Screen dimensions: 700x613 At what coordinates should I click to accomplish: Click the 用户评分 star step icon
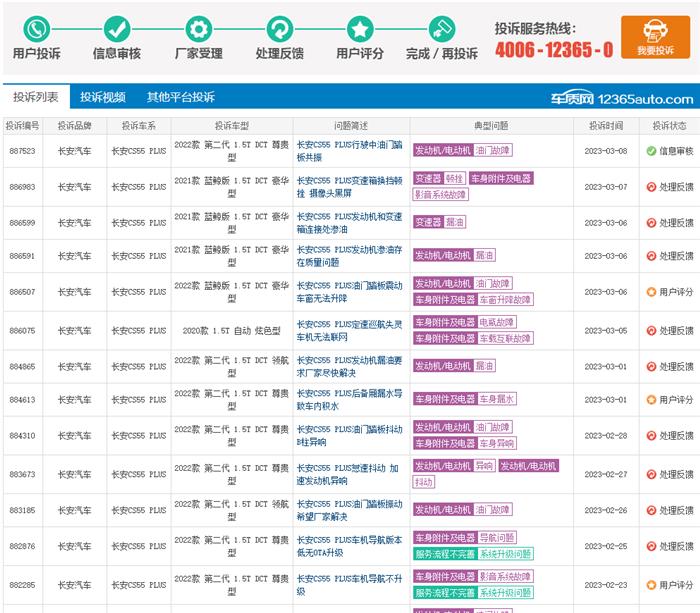(x=360, y=29)
